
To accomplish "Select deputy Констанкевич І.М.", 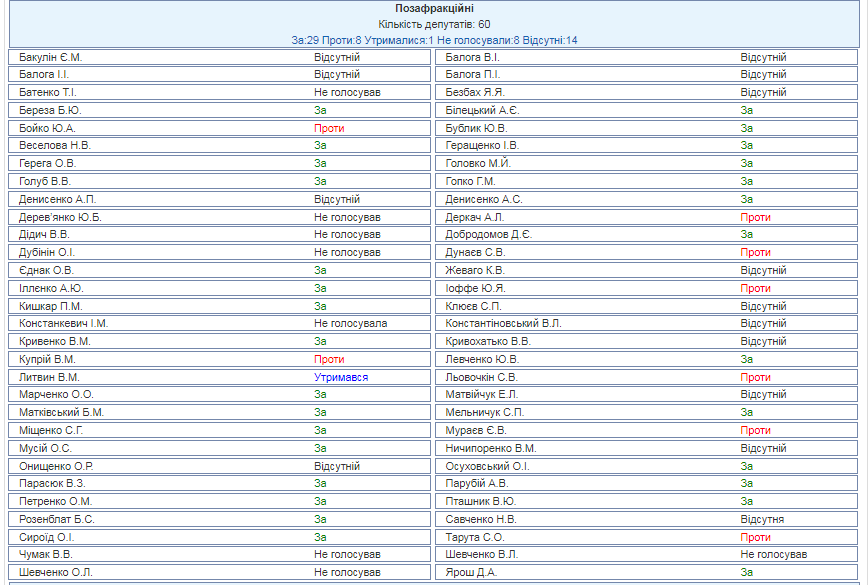I will pyautogui.click(x=64, y=324).
